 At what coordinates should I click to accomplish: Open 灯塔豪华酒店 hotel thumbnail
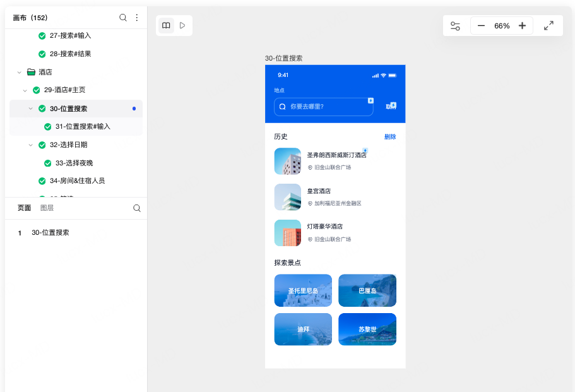(x=288, y=233)
